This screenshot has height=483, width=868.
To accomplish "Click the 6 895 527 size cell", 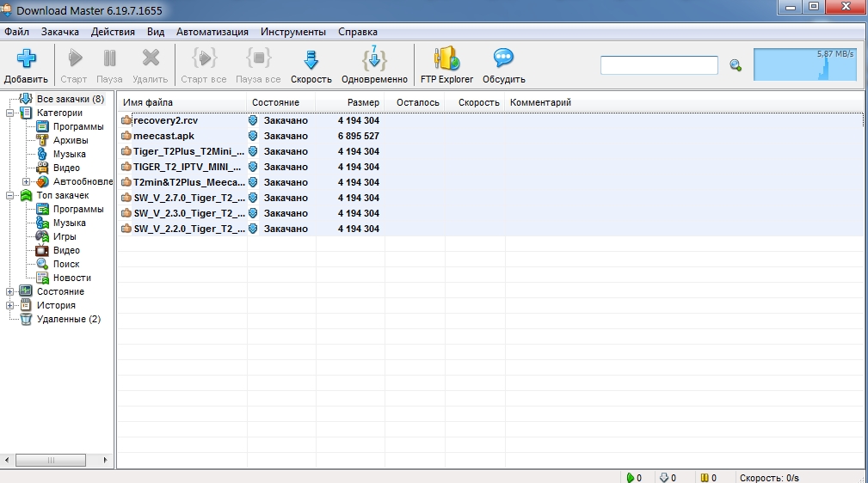I will (358, 136).
